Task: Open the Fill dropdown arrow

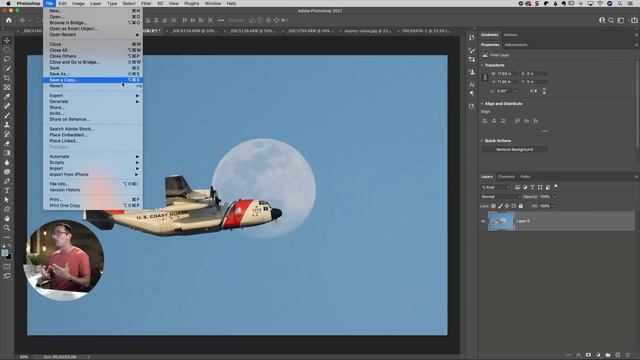Action: (x=554, y=206)
